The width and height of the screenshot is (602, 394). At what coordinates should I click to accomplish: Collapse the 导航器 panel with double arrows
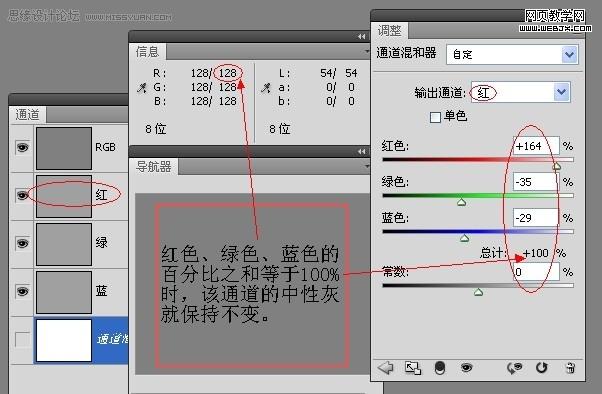(x=361, y=152)
